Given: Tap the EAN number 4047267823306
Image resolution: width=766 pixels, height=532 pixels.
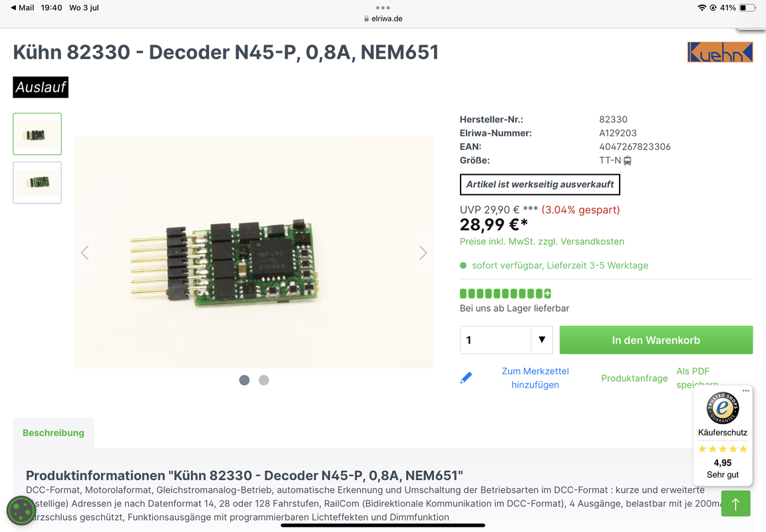Looking at the screenshot, I should 635,146.
